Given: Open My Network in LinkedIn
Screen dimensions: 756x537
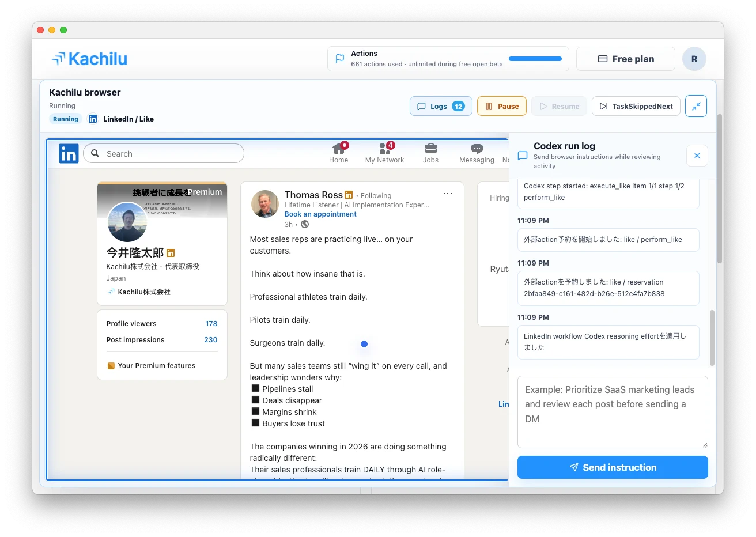Looking at the screenshot, I should click(x=384, y=153).
